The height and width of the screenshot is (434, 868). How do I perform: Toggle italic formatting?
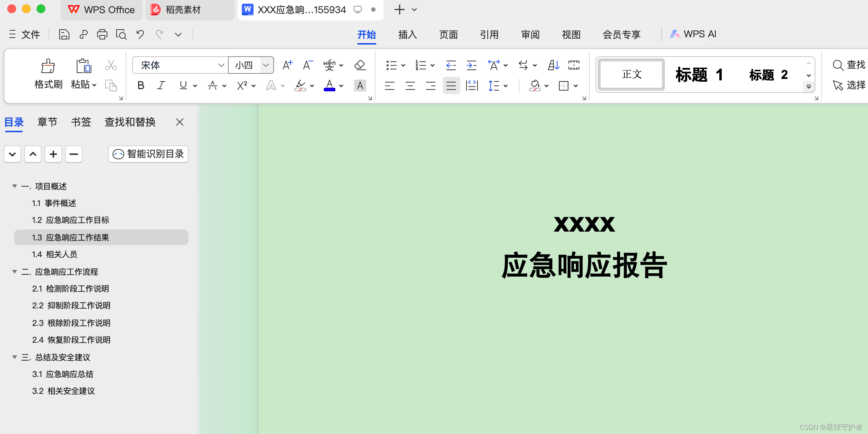(161, 85)
